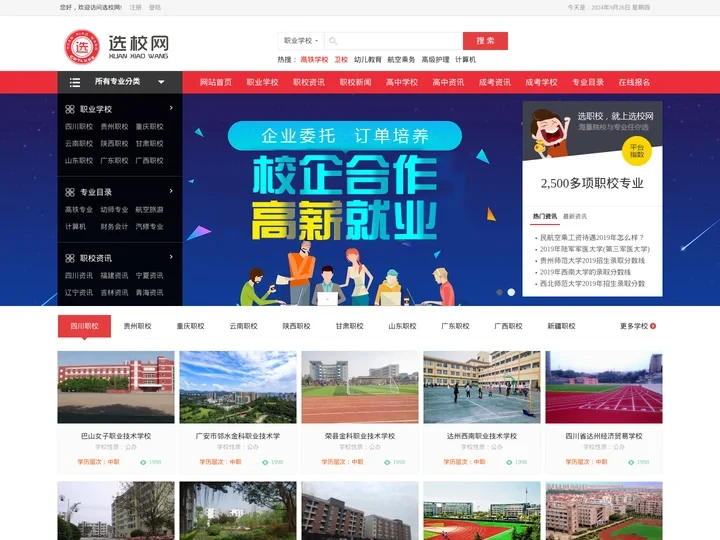
Task: Click the 注册 link in the top bar
Action: (135, 7)
